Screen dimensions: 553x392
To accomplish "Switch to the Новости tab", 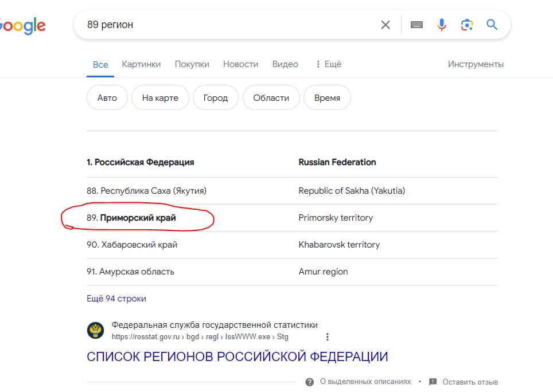I will click(240, 64).
